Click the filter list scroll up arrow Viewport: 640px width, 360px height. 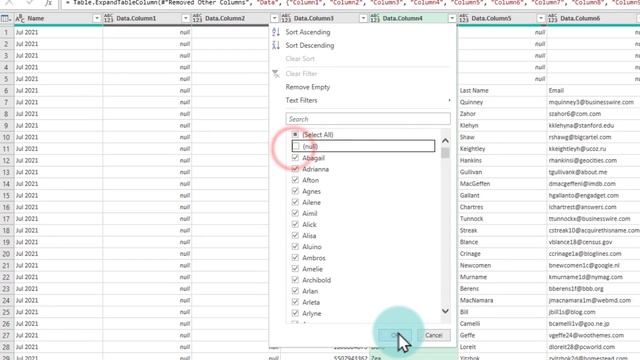[x=445, y=141]
